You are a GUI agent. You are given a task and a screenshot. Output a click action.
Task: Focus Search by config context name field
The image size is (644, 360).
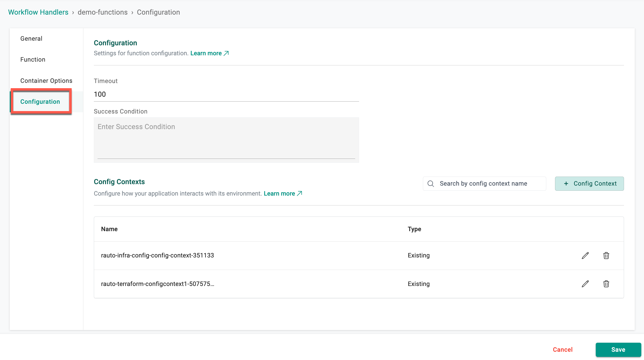click(484, 184)
